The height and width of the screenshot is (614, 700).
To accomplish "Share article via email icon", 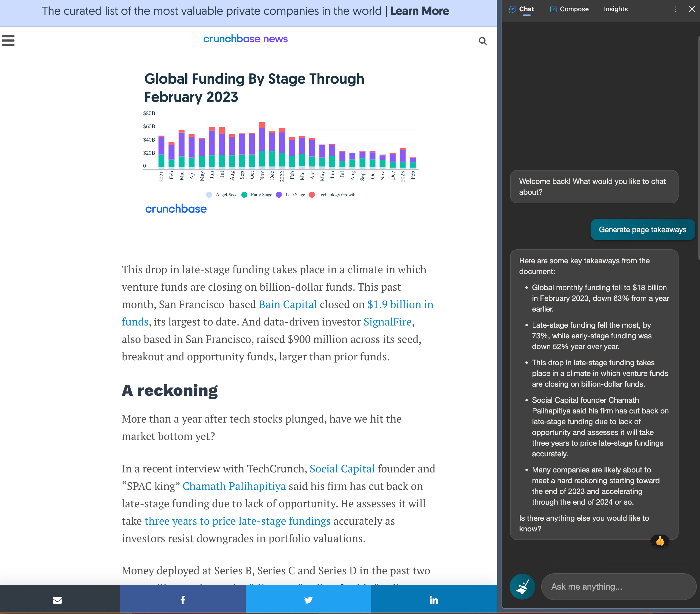I will click(57, 600).
